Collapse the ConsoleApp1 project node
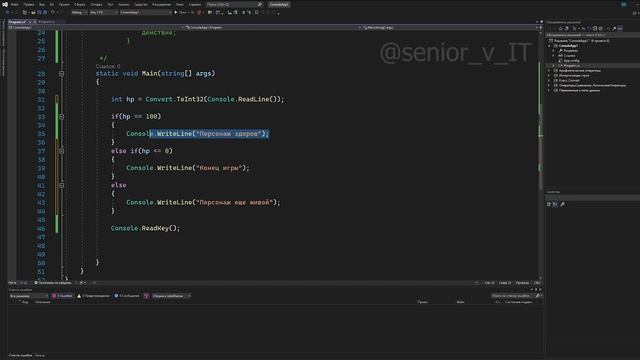The height and width of the screenshot is (360, 640). 549,46
